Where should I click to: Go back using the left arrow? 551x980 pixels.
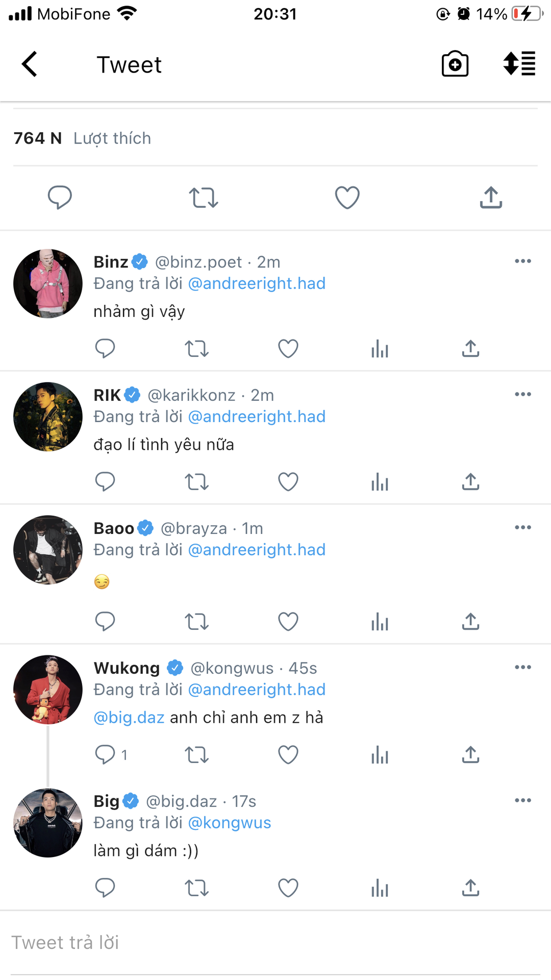30,64
